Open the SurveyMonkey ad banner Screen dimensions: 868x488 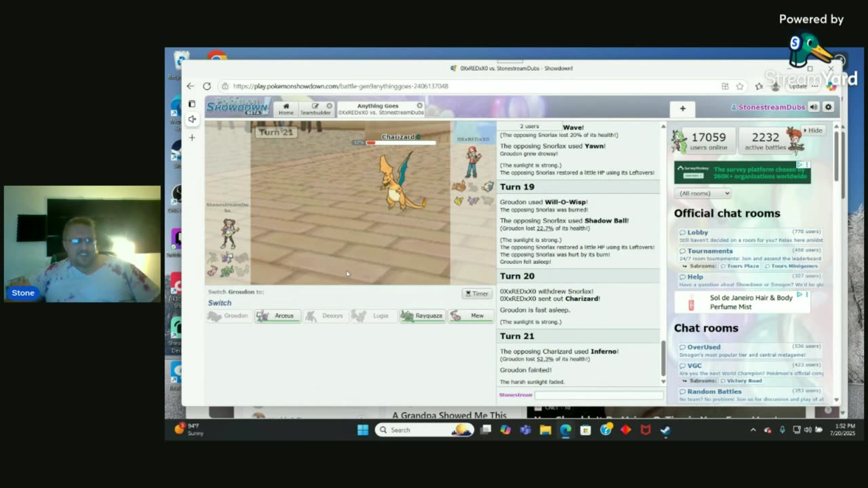click(742, 172)
